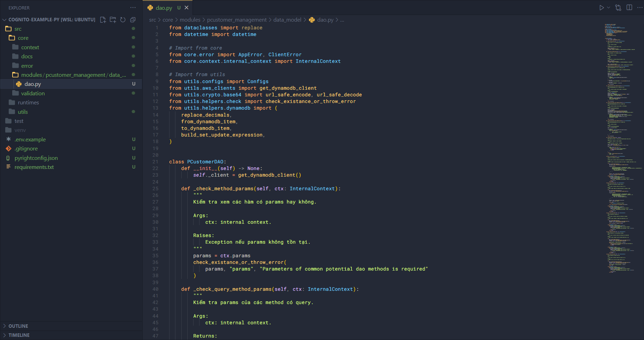
Task: Click the New File icon in Explorer
Action: pyautogui.click(x=103, y=20)
